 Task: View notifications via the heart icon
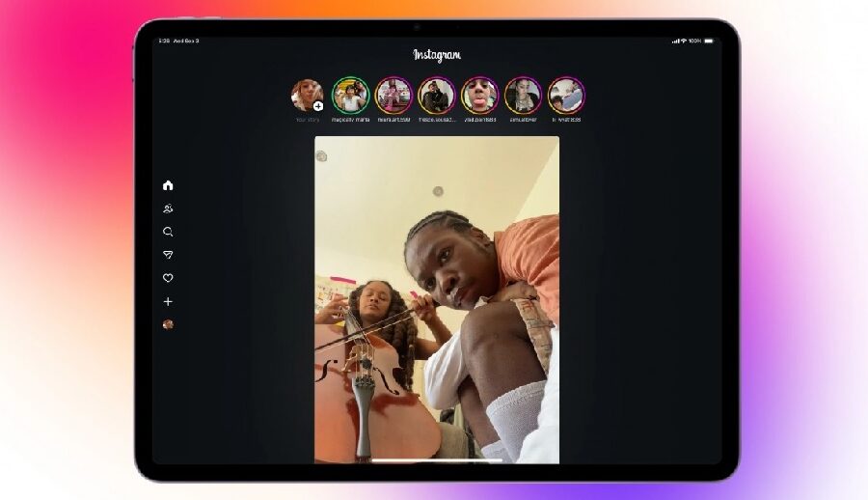[168, 278]
